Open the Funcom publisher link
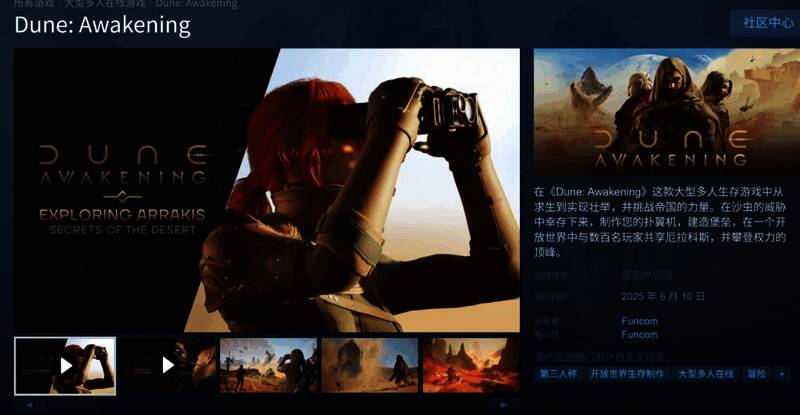Screen dimensions: 800x415 tap(639, 335)
